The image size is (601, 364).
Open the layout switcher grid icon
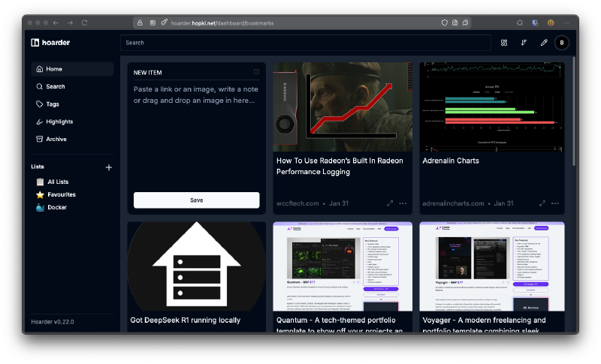504,43
